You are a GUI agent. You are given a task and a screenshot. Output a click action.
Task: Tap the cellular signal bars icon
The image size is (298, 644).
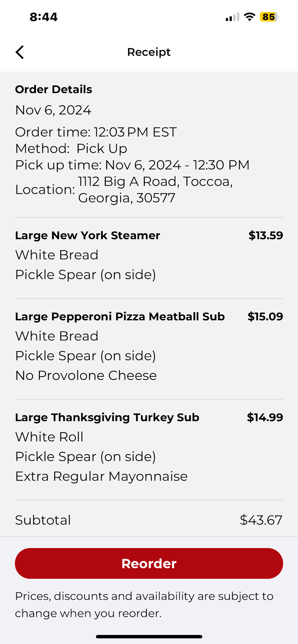pyautogui.click(x=232, y=17)
